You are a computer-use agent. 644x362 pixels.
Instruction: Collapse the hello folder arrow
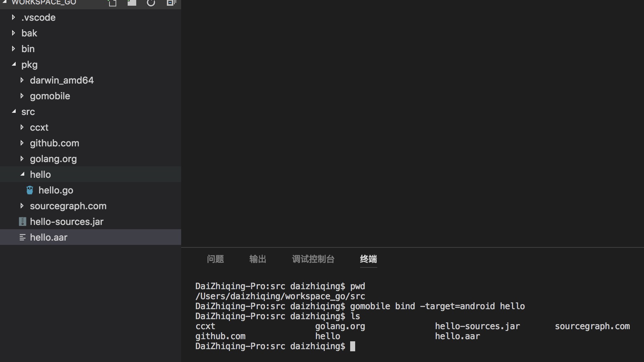22,175
